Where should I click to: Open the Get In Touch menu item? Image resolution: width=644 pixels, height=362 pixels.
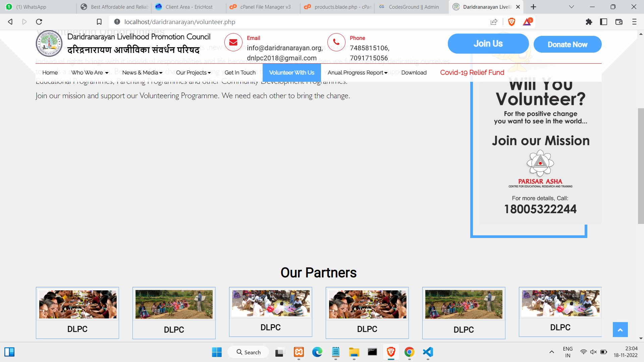240,73
